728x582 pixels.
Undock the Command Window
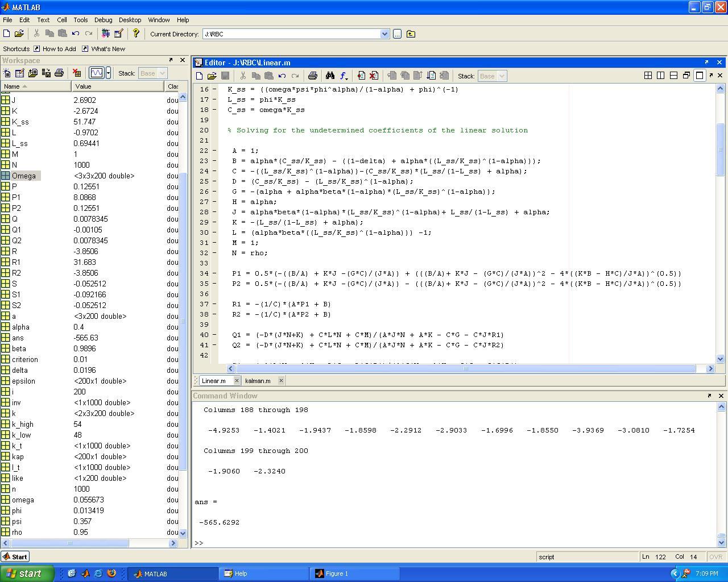(x=709, y=396)
